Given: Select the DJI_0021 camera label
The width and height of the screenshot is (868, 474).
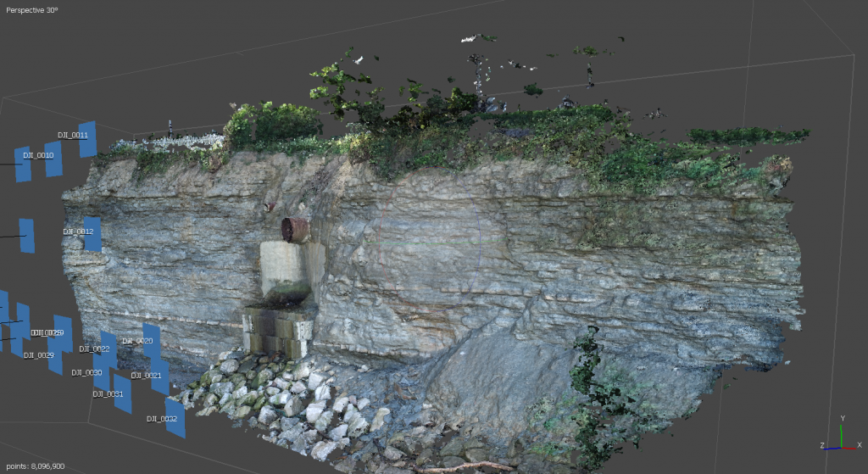Looking at the screenshot, I should click(x=146, y=376).
